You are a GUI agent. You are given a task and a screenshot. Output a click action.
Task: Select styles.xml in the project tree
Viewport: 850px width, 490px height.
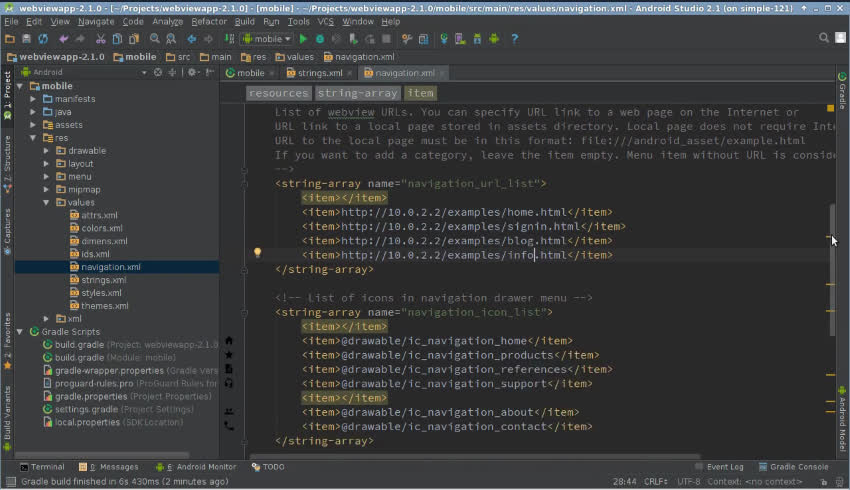pyautogui.click(x=101, y=293)
